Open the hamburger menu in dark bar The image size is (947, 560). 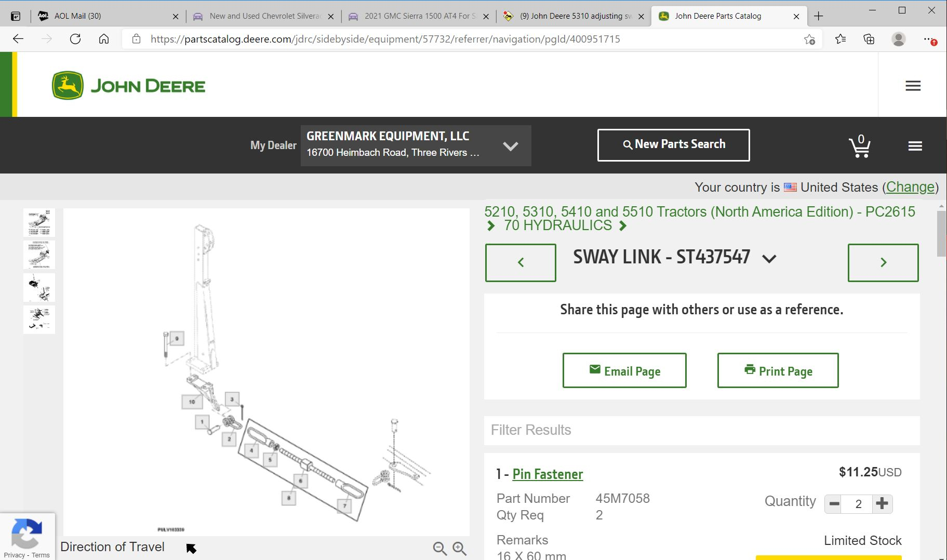tap(915, 146)
